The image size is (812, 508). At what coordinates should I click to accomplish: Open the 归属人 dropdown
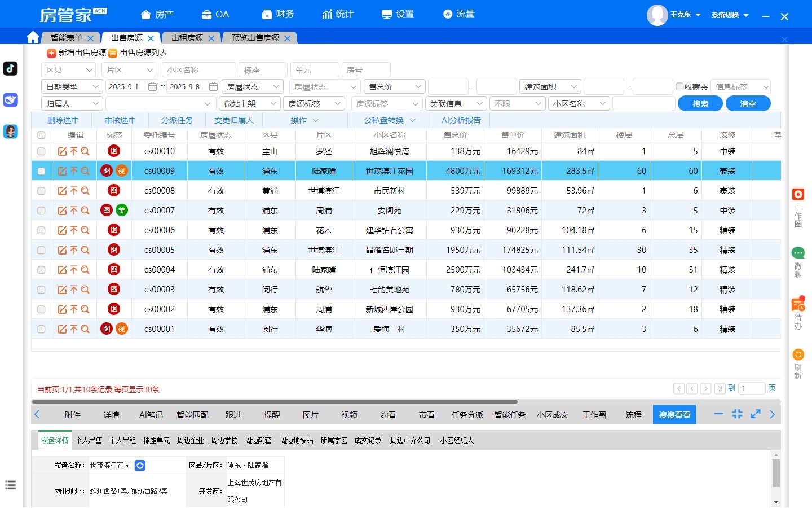(x=72, y=104)
